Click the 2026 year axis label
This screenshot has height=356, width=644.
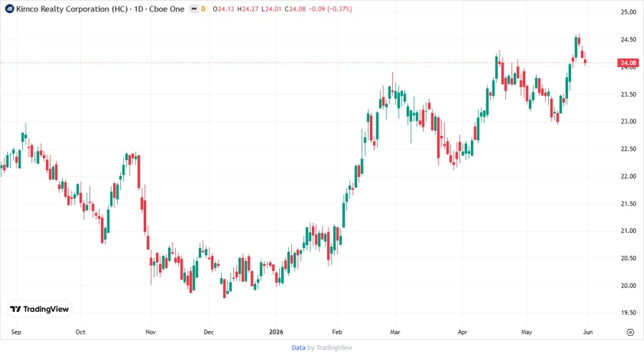coord(276,332)
